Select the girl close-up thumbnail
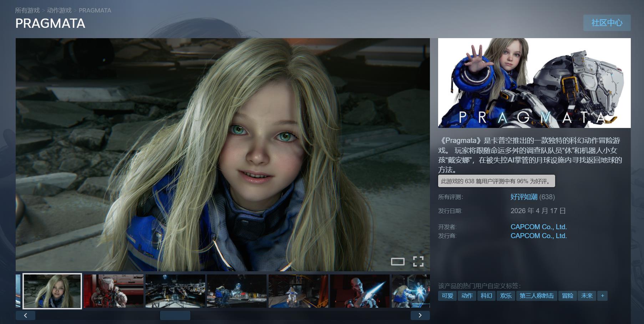This screenshot has height=324, width=644. tap(52, 291)
